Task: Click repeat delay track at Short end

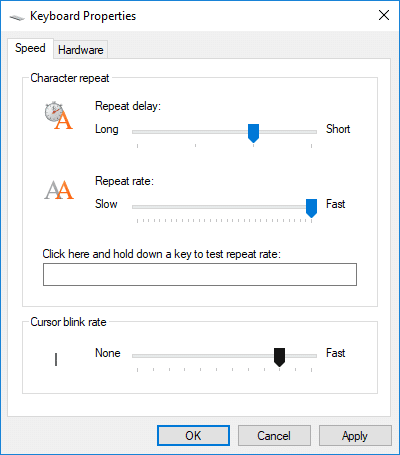Action: click(311, 132)
